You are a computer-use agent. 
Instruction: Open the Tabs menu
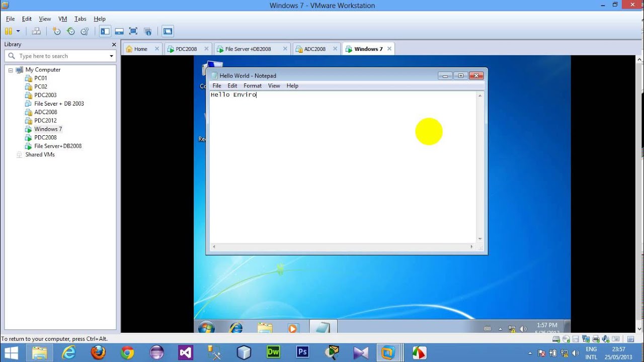pyautogui.click(x=80, y=19)
